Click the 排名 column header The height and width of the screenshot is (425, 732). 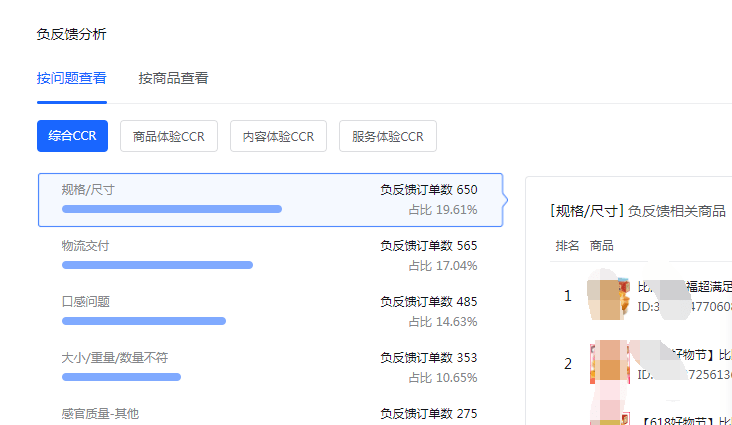(x=567, y=245)
